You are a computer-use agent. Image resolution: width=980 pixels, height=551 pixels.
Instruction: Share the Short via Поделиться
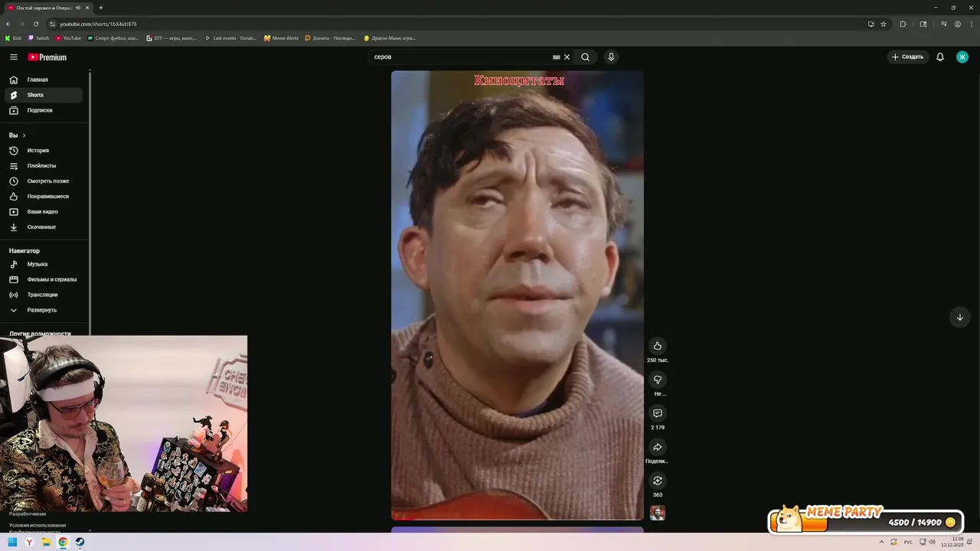[658, 447]
